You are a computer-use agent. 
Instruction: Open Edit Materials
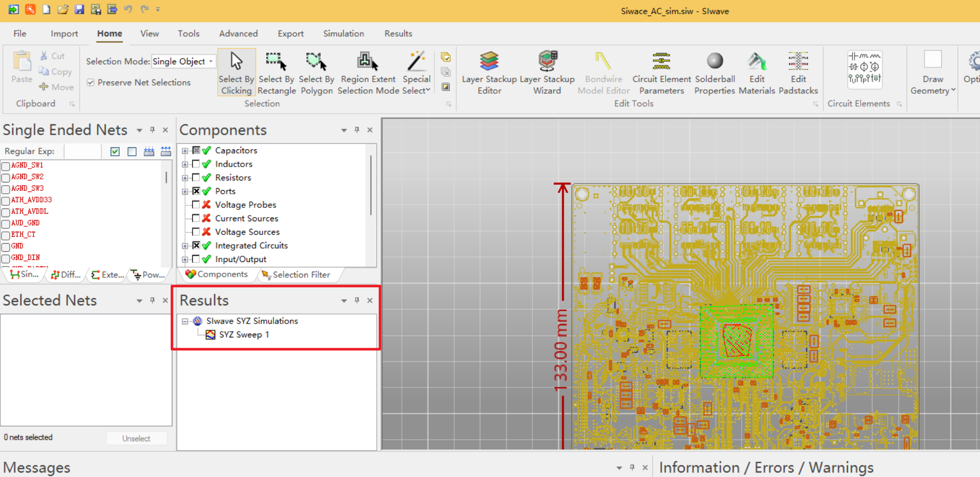(x=757, y=72)
